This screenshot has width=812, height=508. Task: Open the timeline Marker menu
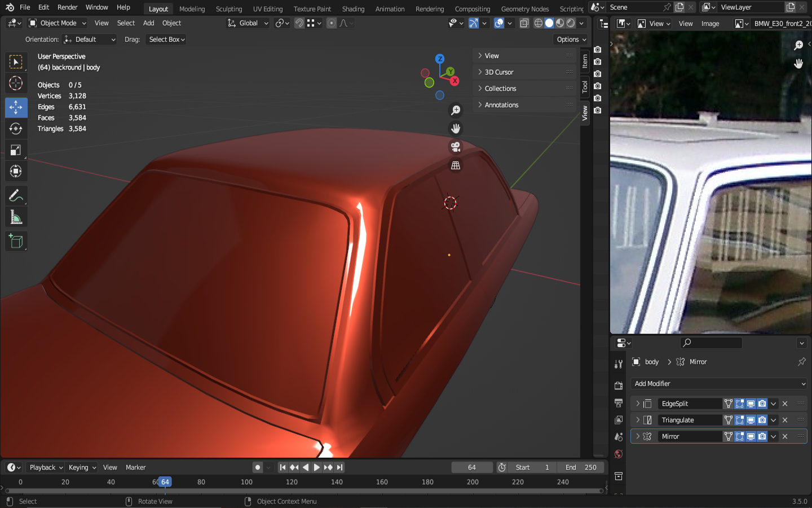(135, 467)
